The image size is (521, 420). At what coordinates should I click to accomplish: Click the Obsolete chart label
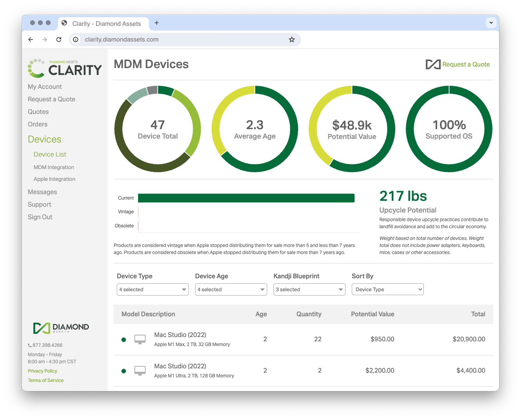point(124,226)
